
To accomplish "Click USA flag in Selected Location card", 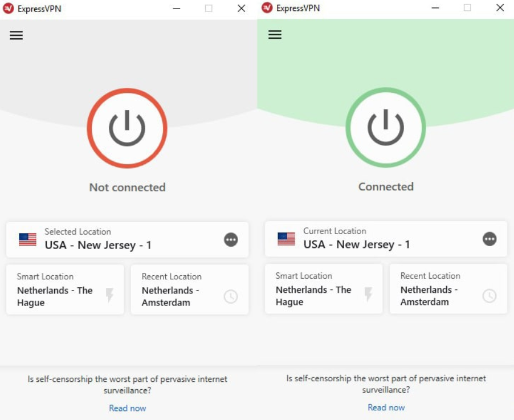I will [x=28, y=240].
